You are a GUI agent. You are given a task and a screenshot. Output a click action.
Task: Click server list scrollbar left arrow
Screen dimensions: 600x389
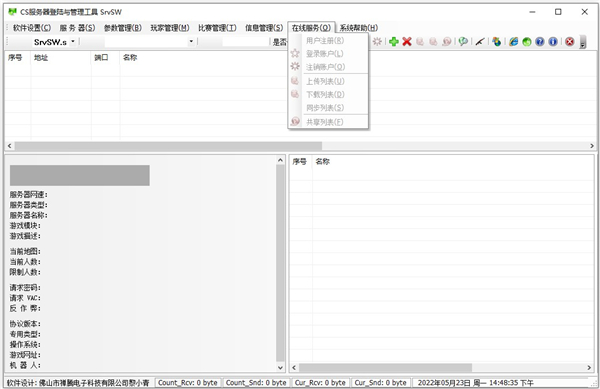(x=10, y=146)
